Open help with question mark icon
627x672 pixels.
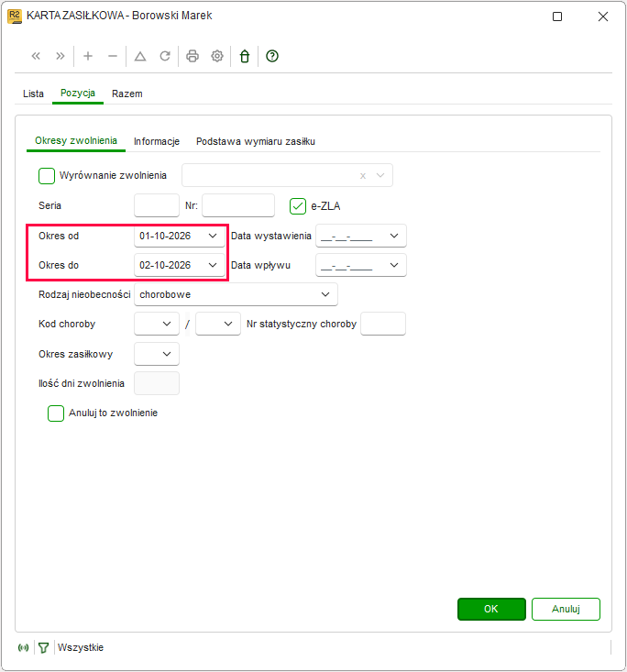click(x=272, y=56)
